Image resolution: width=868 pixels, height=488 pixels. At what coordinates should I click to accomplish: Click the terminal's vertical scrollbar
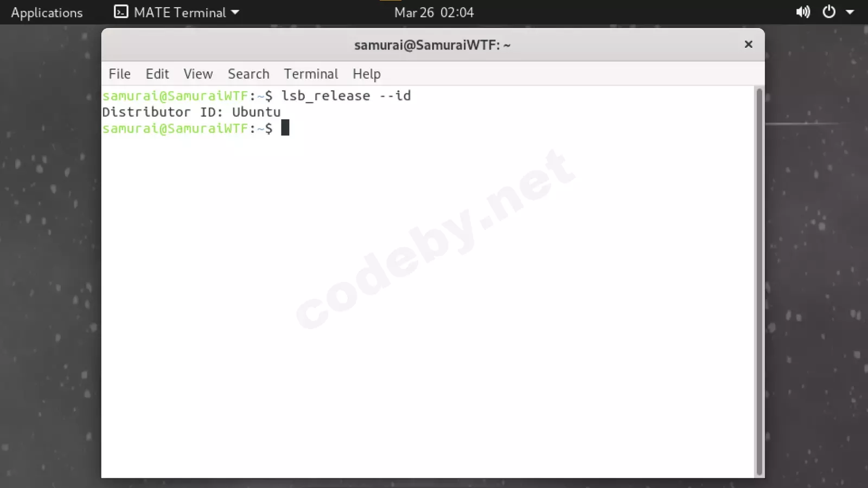click(759, 282)
